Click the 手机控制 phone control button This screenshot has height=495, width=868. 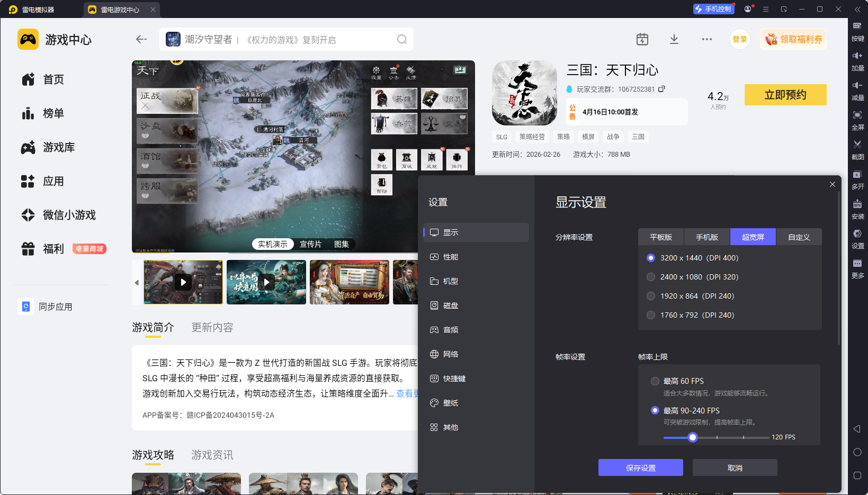point(713,9)
